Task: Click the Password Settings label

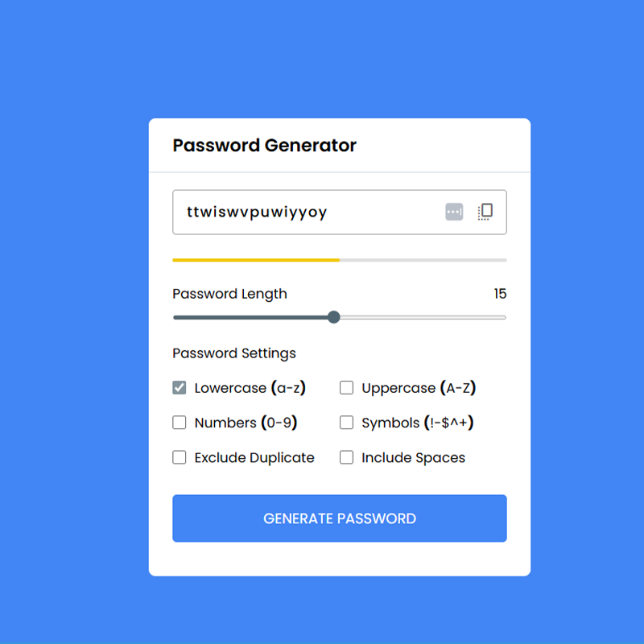Action: point(234,353)
